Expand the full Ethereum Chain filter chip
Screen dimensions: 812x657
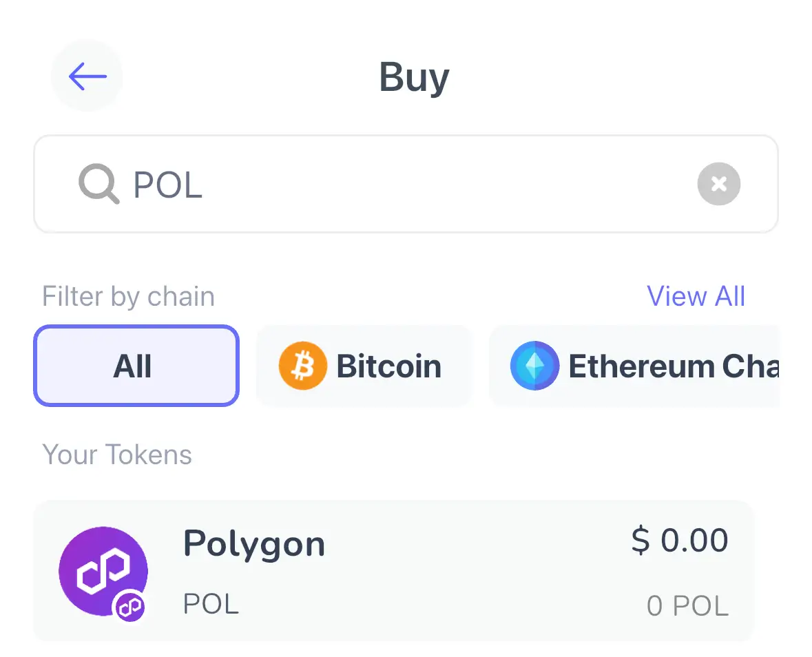pos(647,366)
